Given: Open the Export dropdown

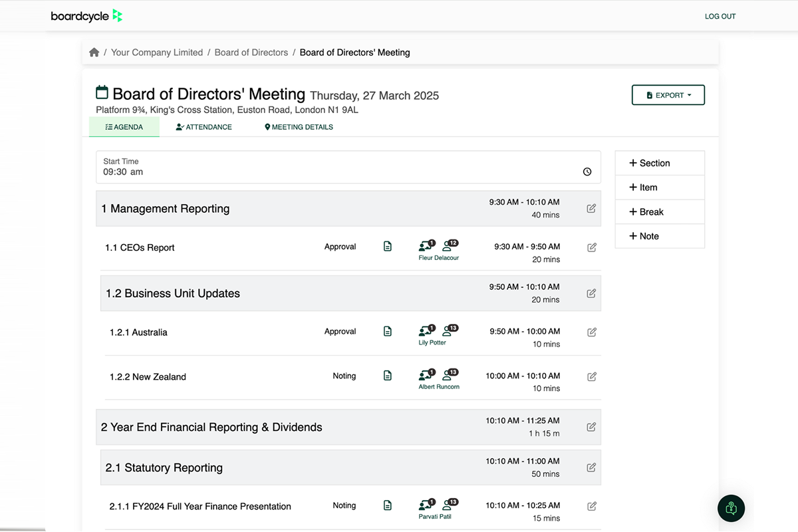Looking at the screenshot, I should (x=668, y=95).
